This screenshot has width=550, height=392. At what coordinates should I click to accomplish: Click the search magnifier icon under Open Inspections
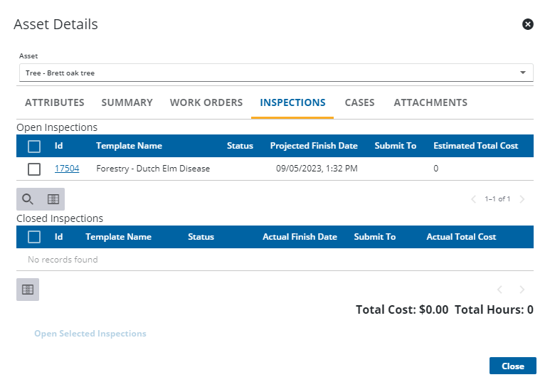point(28,199)
